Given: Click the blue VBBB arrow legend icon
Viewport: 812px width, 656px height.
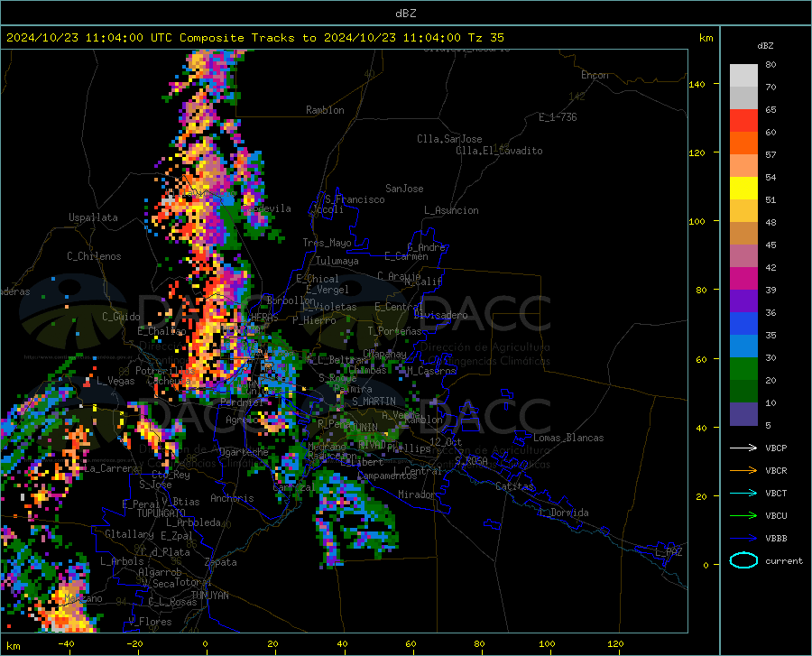Looking at the screenshot, I should (743, 538).
